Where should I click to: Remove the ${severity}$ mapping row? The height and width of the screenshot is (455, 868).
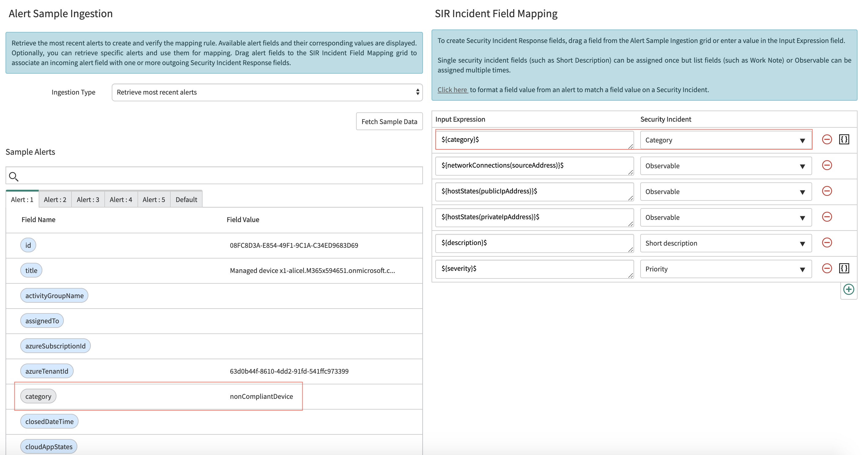(x=827, y=268)
